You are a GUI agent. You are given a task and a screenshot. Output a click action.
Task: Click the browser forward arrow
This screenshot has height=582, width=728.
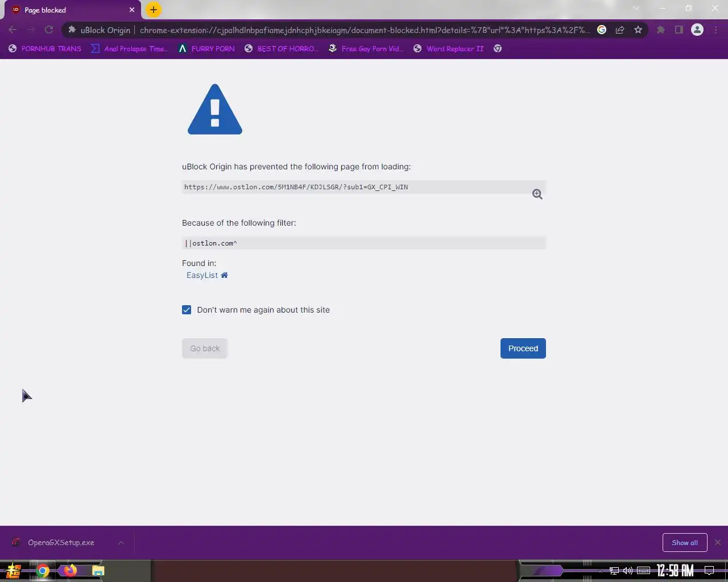click(x=31, y=30)
